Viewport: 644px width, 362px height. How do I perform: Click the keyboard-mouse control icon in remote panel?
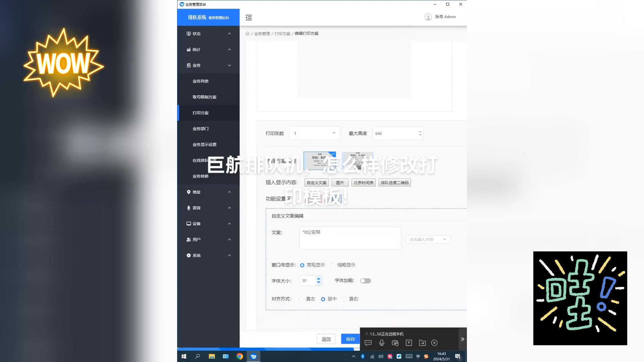[395, 343]
